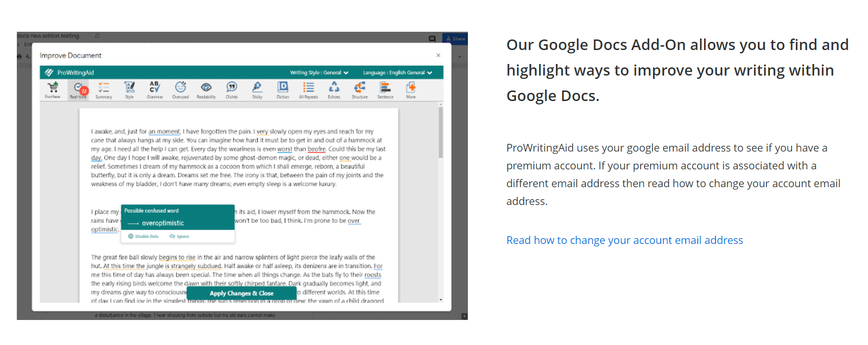868x345 pixels.
Task: Open the Clichés report icon
Action: pos(232,89)
